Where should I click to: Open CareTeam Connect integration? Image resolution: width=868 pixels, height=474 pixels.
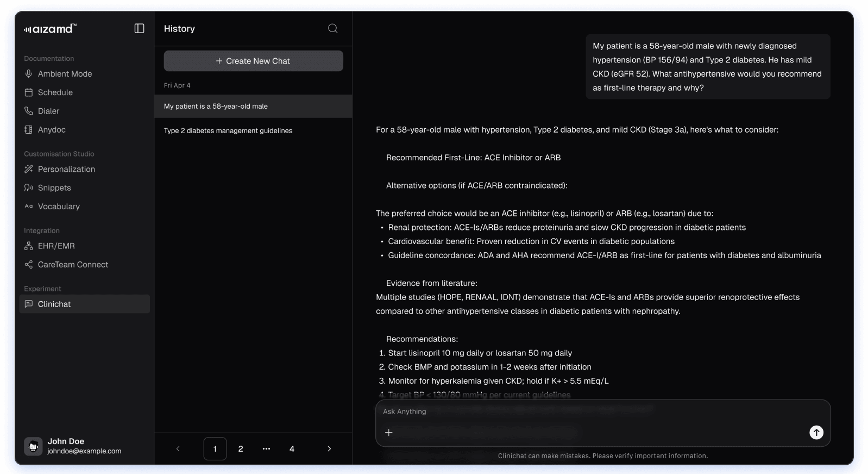tap(73, 265)
